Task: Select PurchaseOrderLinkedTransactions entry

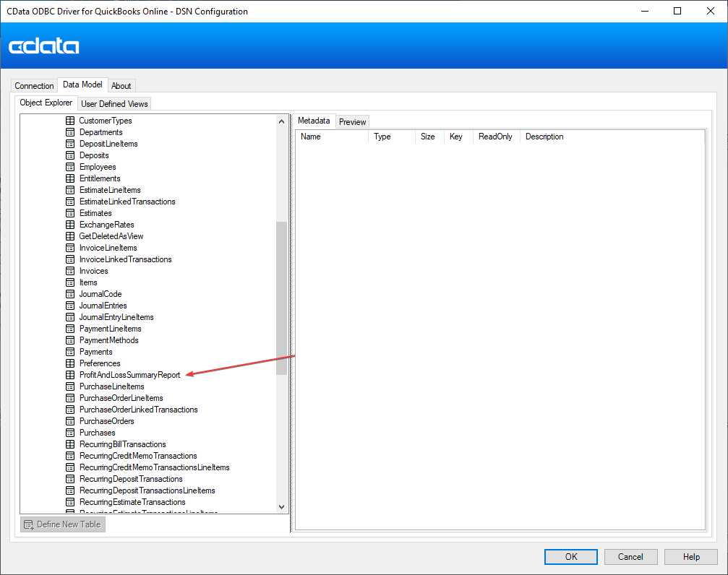Action: click(138, 410)
